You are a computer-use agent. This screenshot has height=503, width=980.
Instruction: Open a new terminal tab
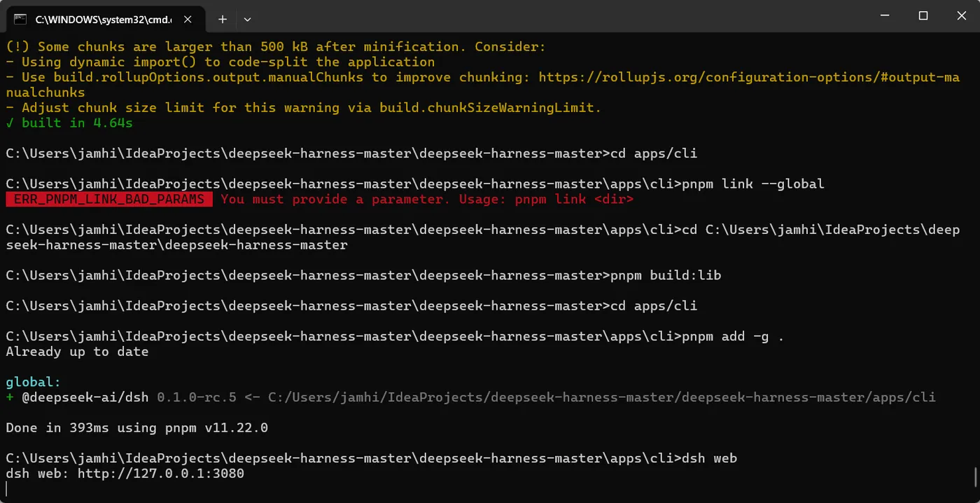pyautogui.click(x=223, y=20)
